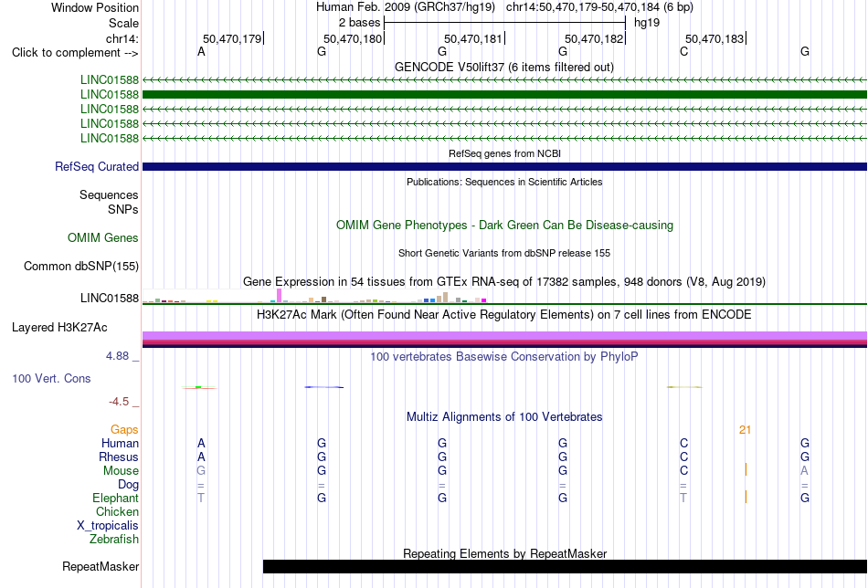Select the Elephant alignment row label
This screenshot has width=868, height=588.
point(115,498)
